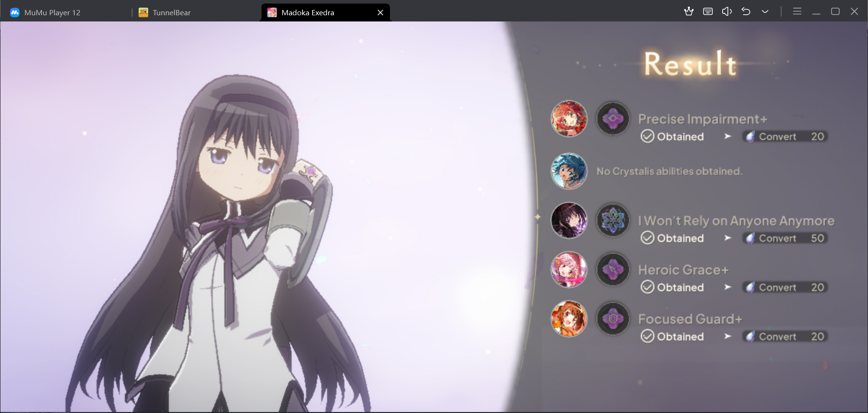
Task: Click the Result heading
Action: (690, 64)
